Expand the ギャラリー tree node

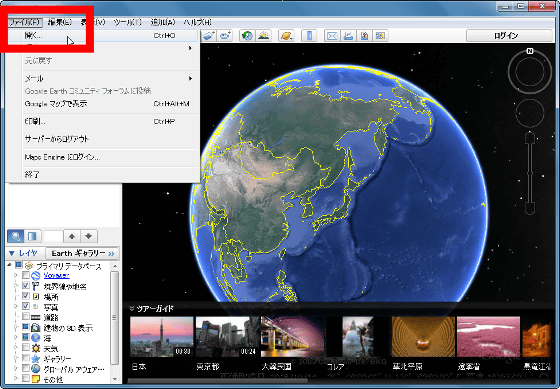pyautogui.click(x=16, y=358)
